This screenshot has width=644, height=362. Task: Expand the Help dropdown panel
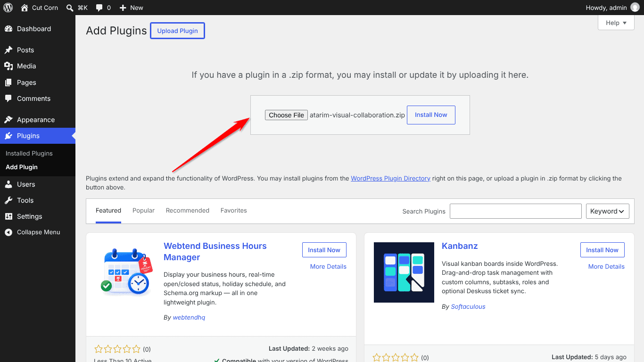(x=616, y=23)
